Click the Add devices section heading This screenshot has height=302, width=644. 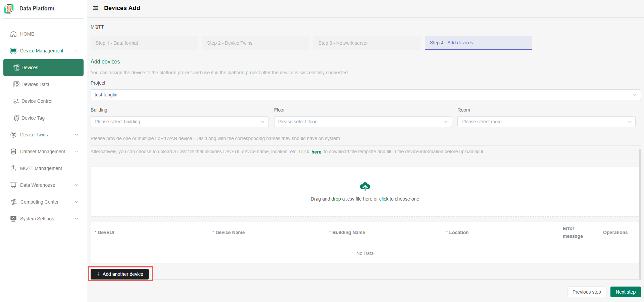click(x=105, y=61)
